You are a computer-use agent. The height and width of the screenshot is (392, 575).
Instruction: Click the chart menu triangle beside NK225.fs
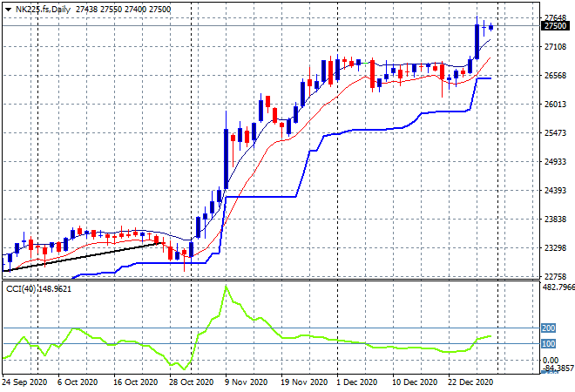(x=8, y=10)
